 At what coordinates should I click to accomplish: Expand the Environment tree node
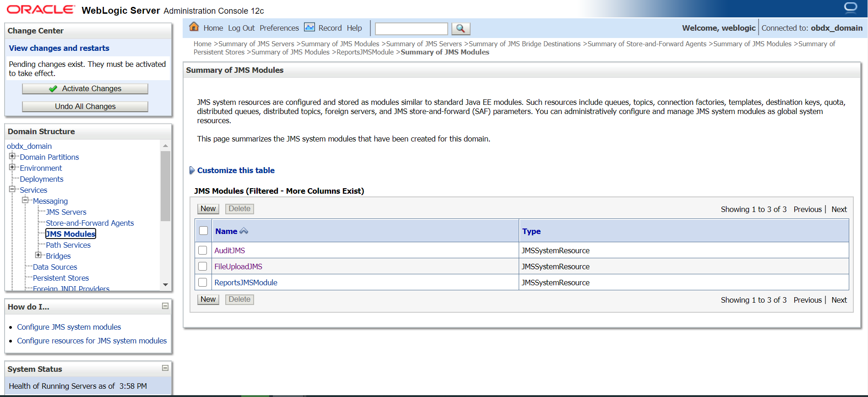(x=12, y=167)
